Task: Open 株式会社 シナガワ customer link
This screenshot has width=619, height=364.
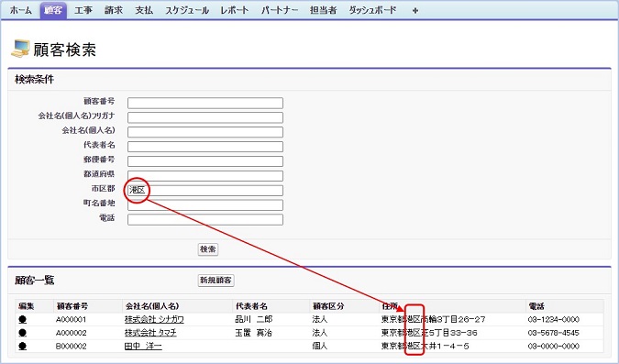Action: (x=154, y=319)
